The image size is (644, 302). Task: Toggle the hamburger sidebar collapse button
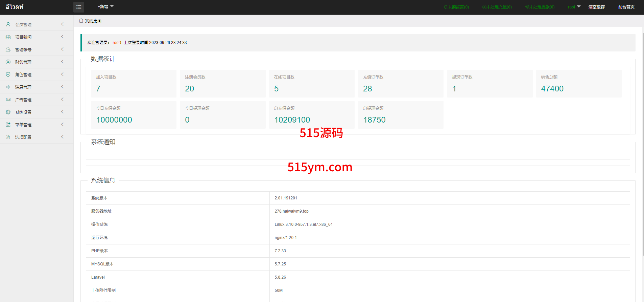tap(78, 7)
